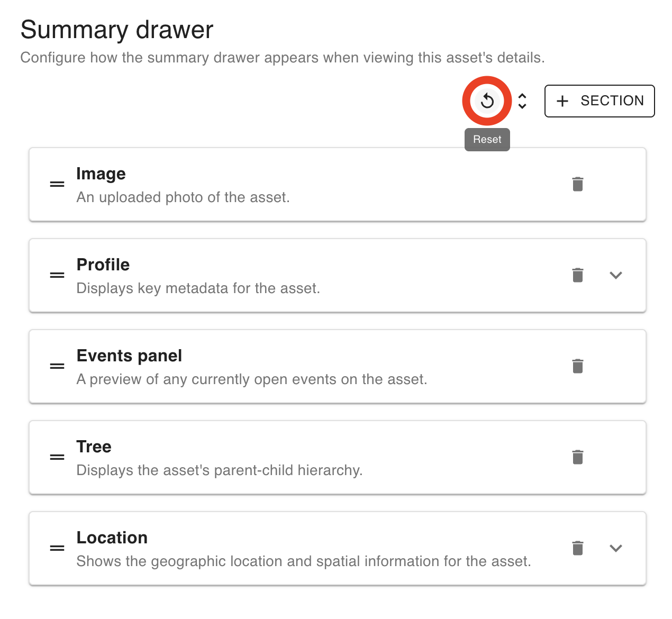Delete the Image section
Screen dimensions: 672x619
[577, 184]
